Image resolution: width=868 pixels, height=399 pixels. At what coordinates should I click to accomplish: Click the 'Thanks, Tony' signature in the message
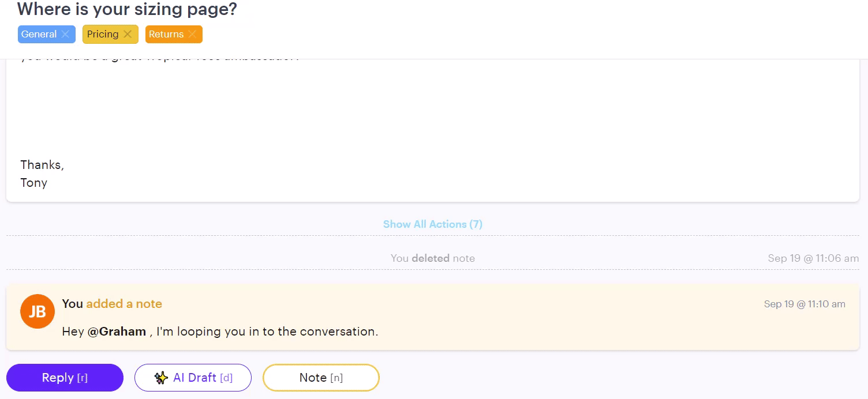click(42, 174)
